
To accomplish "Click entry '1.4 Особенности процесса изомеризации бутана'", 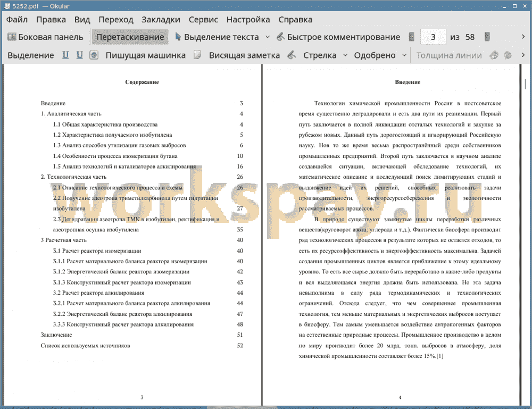I will click(115, 156).
